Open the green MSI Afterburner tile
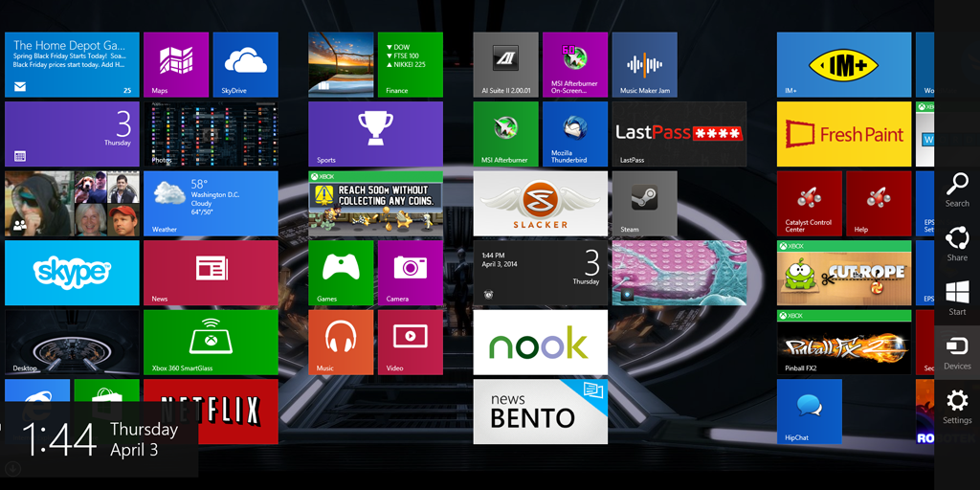This screenshot has width=980, height=490. pos(505,134)
